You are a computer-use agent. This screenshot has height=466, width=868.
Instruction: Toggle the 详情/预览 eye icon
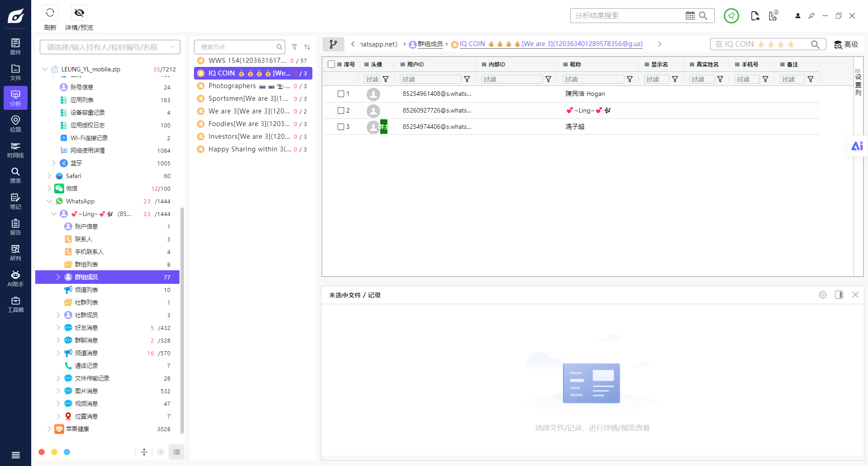point(79,13)
